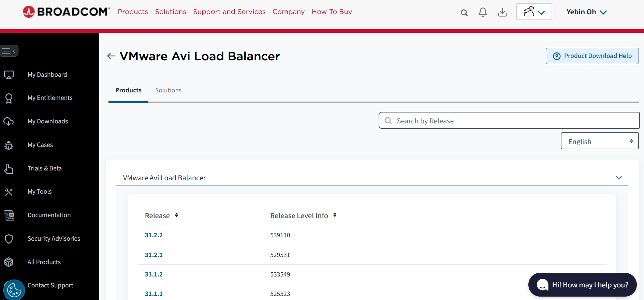The width and height of the screenshot is (644, 300).
Task: Click the My Dashboard monitor icon
Action: point(9,75)
